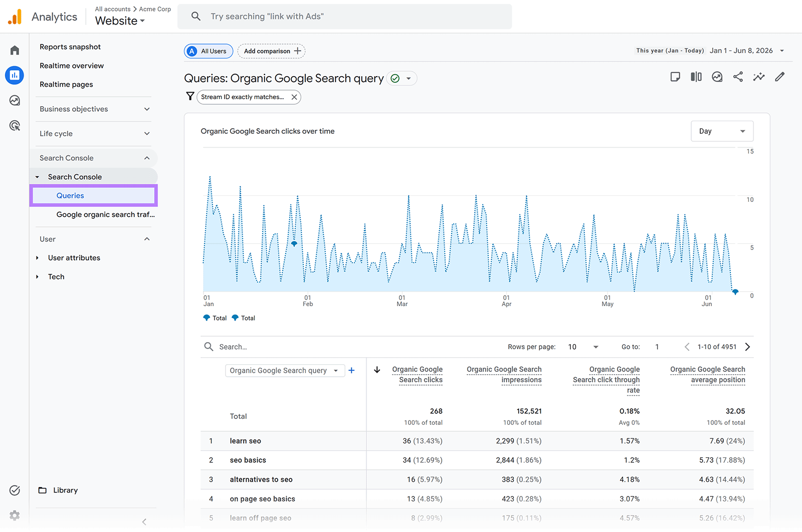
Task: Open the Rows per page dropdown
Action: [x=583, y=347]
